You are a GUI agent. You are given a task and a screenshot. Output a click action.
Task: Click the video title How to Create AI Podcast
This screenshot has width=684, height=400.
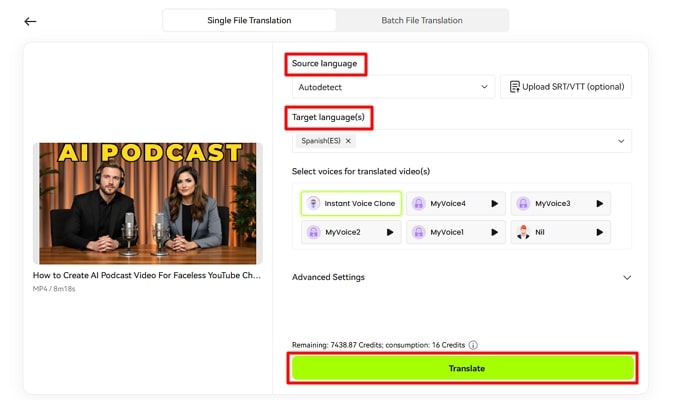pos(147,275)
